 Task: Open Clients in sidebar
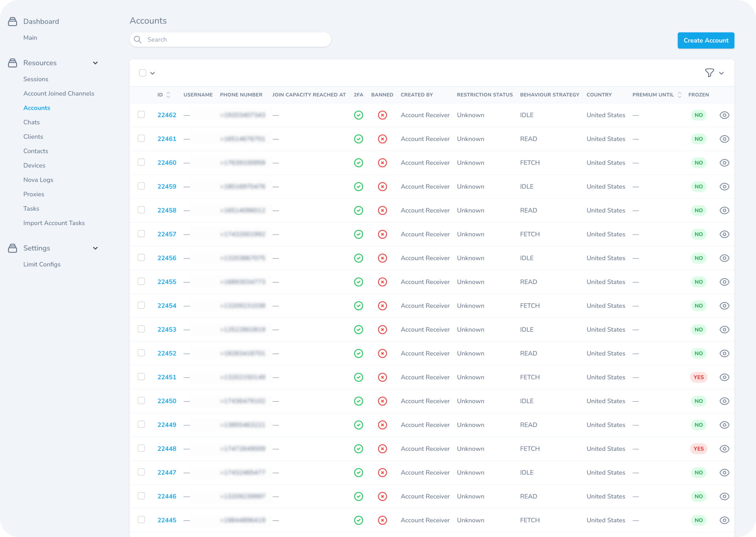pyautogui.click(x=33, y=137)
